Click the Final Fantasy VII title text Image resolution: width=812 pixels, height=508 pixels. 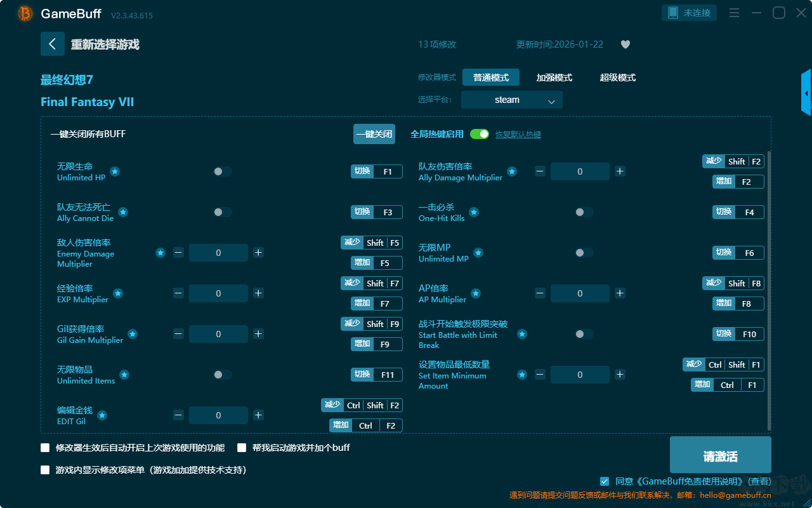point(87,102)
